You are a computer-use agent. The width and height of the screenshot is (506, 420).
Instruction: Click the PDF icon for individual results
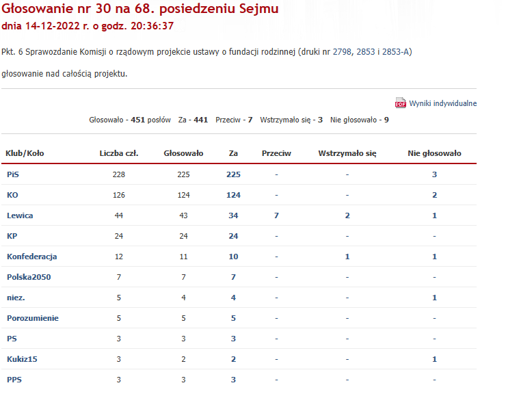(401, 103)
